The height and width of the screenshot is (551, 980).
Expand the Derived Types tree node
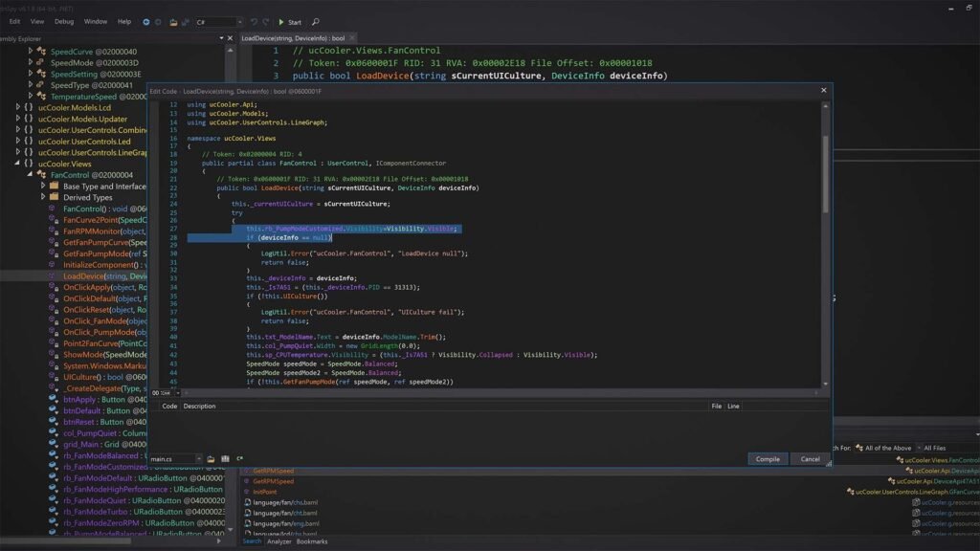tap(42, 197)
